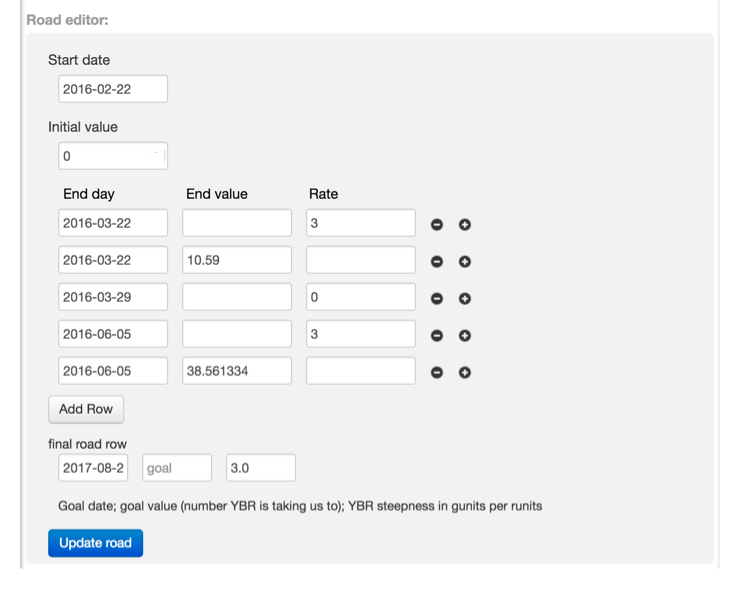Delete the 2016-03-29 row

click(437, 298)
